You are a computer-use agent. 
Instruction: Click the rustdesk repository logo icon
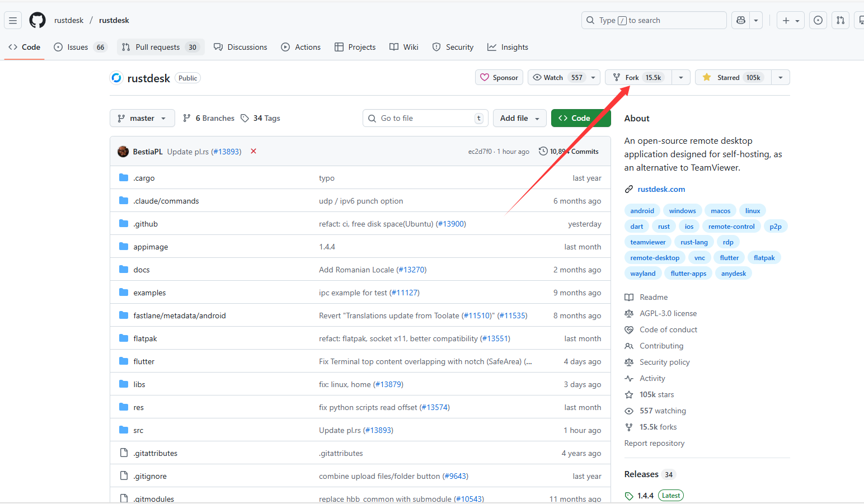coord(116,78)
